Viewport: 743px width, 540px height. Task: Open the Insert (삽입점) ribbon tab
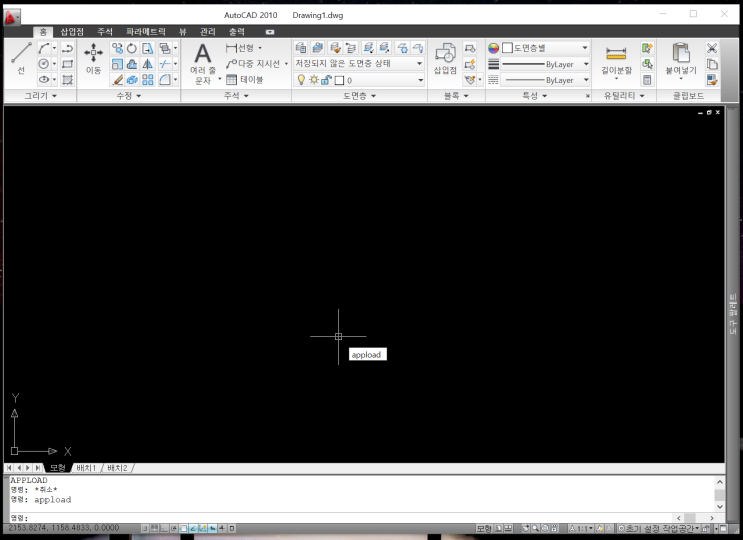tap(72, 32)
